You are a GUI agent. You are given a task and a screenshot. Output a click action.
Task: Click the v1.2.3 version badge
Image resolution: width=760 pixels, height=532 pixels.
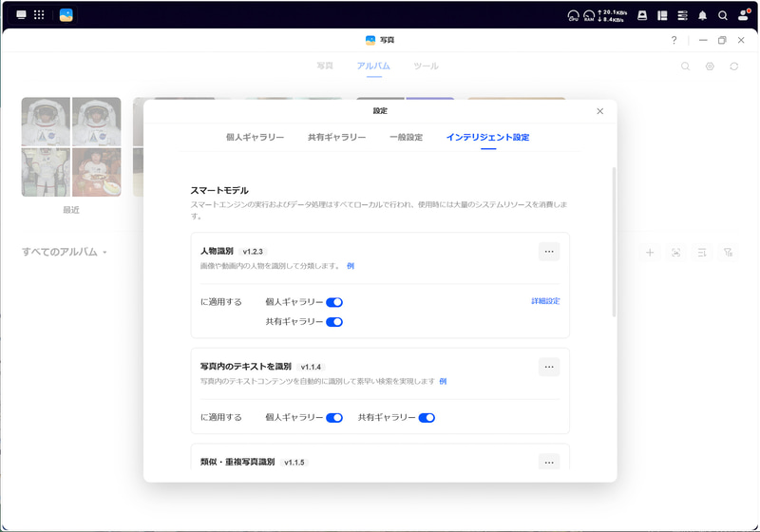pos(253,252)
